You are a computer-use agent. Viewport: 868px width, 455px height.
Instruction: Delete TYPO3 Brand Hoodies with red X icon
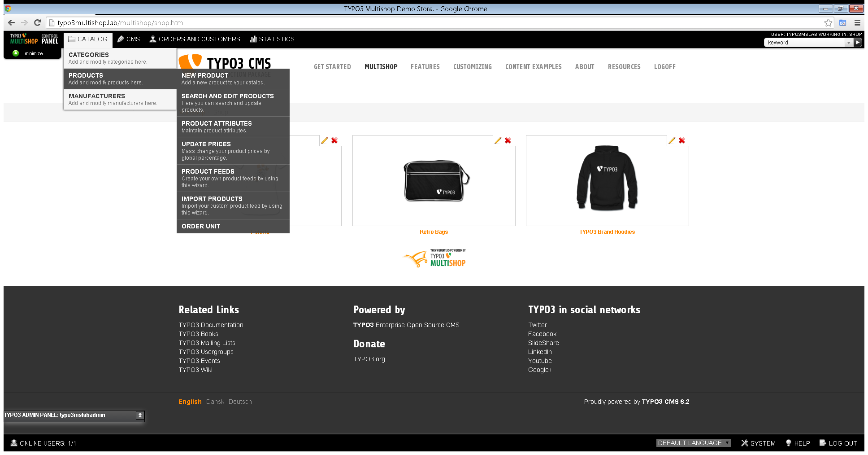click(682, 140)
